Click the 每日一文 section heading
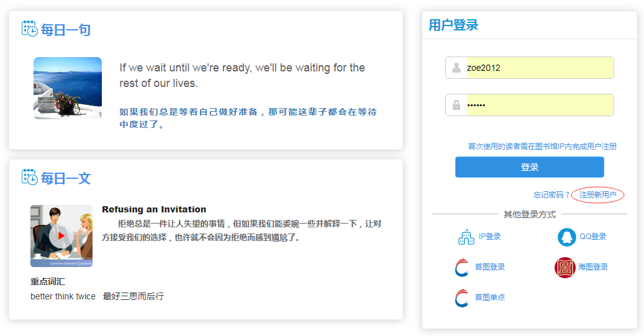Image resolution: width=644 pixels, height=336 pixels. [66, 179]
